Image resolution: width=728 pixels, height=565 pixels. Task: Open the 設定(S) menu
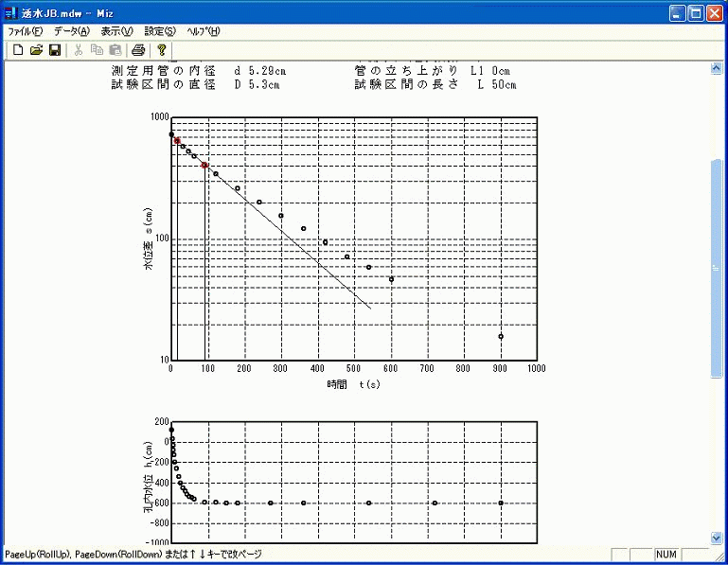point(160,31)
